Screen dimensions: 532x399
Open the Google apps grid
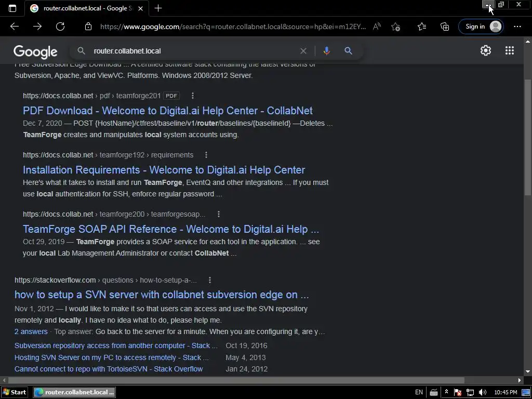[x=510, y=50]
